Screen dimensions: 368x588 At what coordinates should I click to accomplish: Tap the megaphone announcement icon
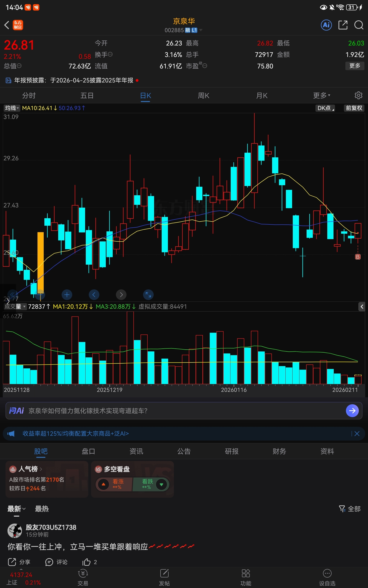point(11,433)
